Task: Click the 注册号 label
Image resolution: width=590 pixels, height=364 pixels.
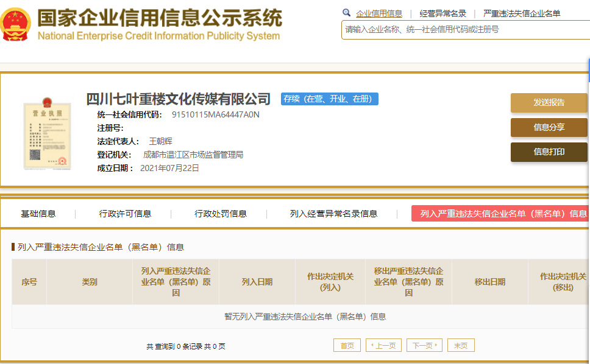Action: (110, 128)
